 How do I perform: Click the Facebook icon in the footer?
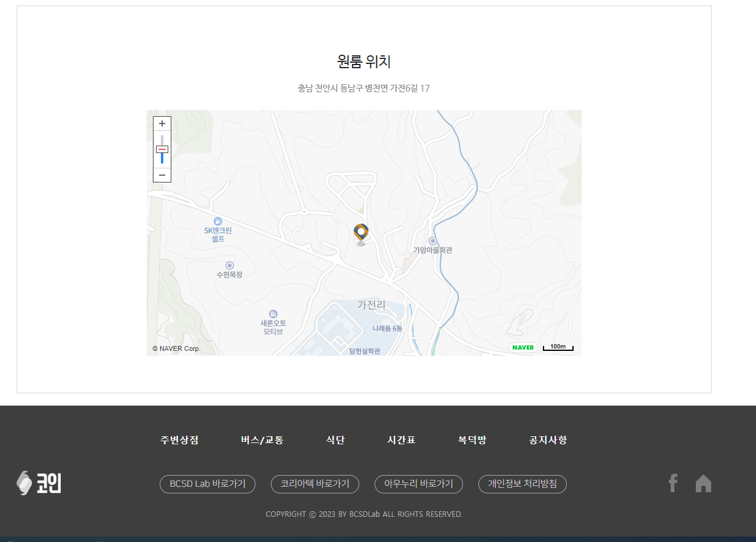click(672, 484)
